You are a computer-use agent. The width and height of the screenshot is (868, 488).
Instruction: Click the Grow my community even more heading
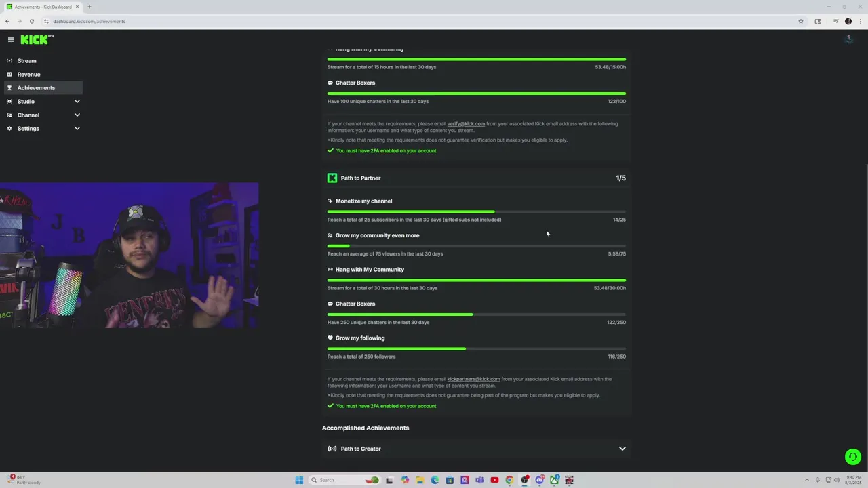377,235
